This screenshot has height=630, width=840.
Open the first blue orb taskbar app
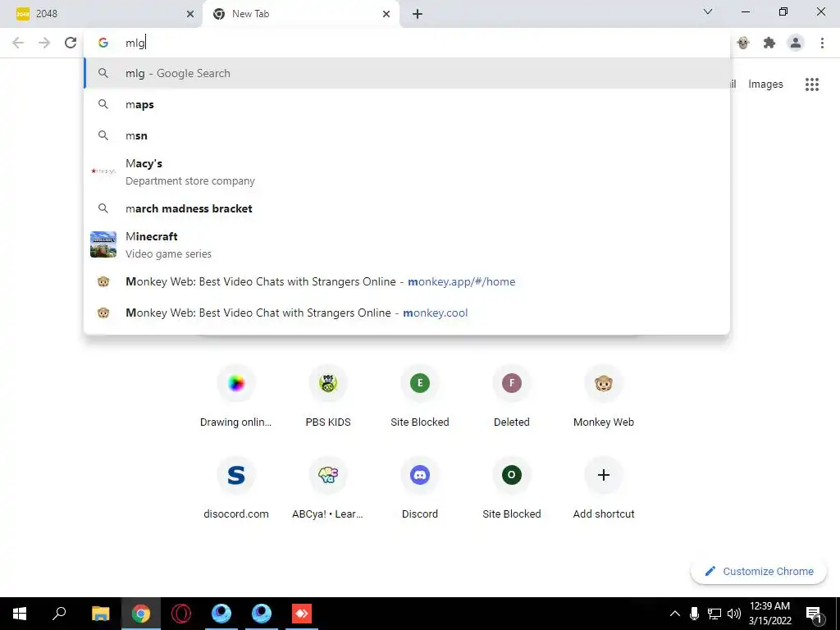221,614
